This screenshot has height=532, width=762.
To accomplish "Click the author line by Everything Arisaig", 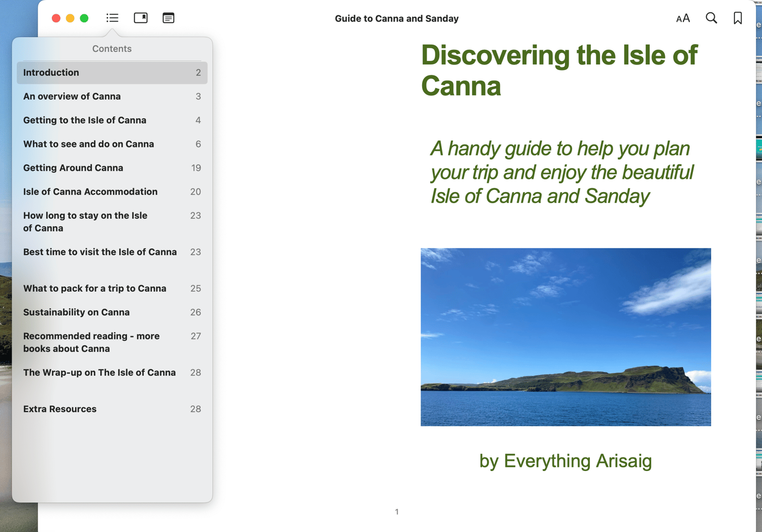I will coord(565,461).
